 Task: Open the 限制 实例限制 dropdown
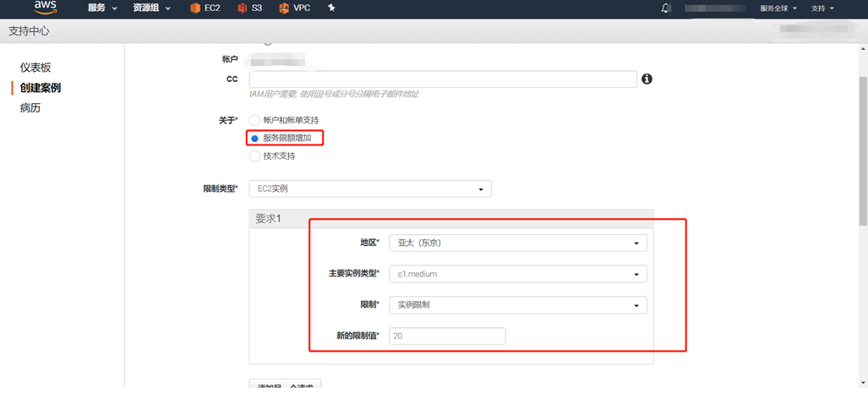pyautogui.click(x=517, y=304)
